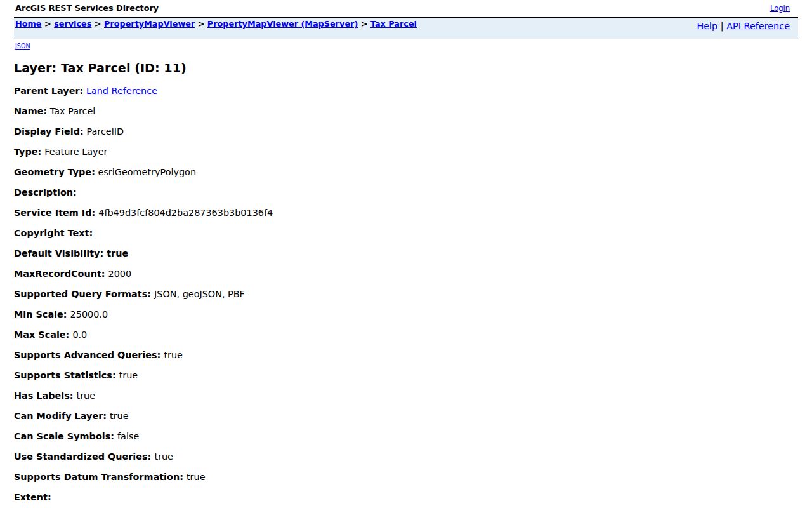Click the heading Layer: Tax Parcel (ID: 11)
812x508 pixels.
coord(100,68)
